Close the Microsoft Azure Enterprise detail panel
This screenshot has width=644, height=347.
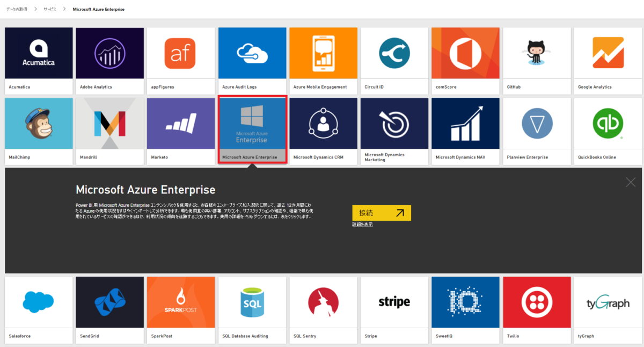(630, 183)
